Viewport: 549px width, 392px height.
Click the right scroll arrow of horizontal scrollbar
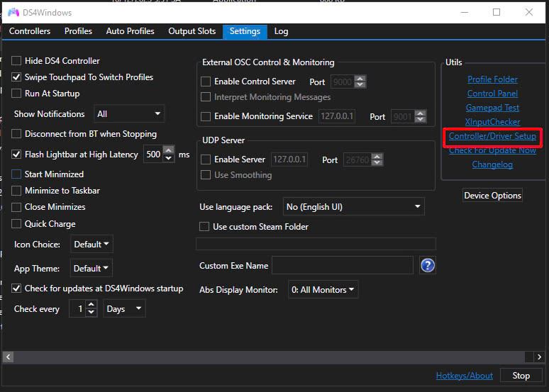[539, 357]
